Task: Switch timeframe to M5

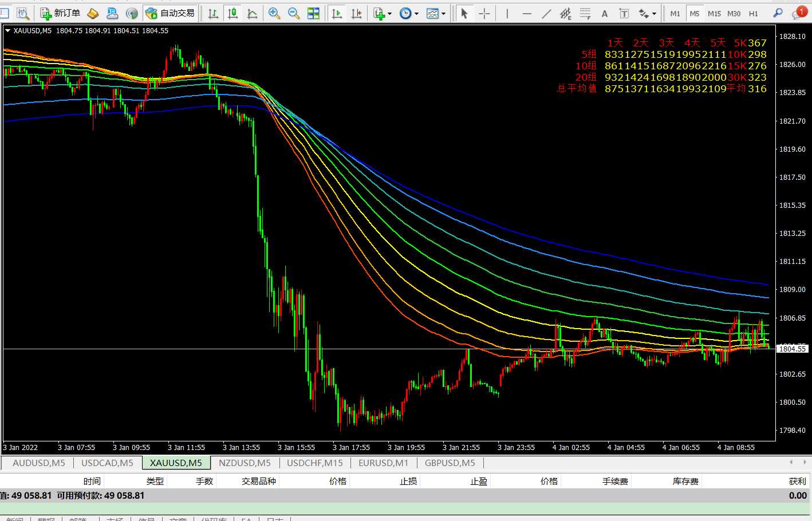Action: point(695,13)
